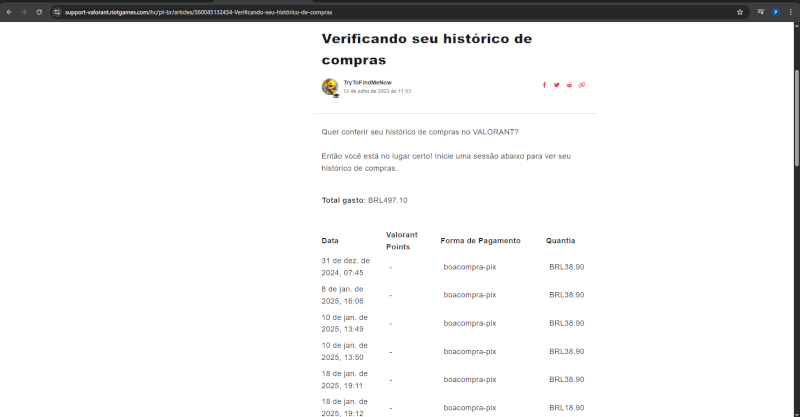This screenshot has width=800, height=417.
Task: Share the article on Twitter
Action: [x=557, y=85]
